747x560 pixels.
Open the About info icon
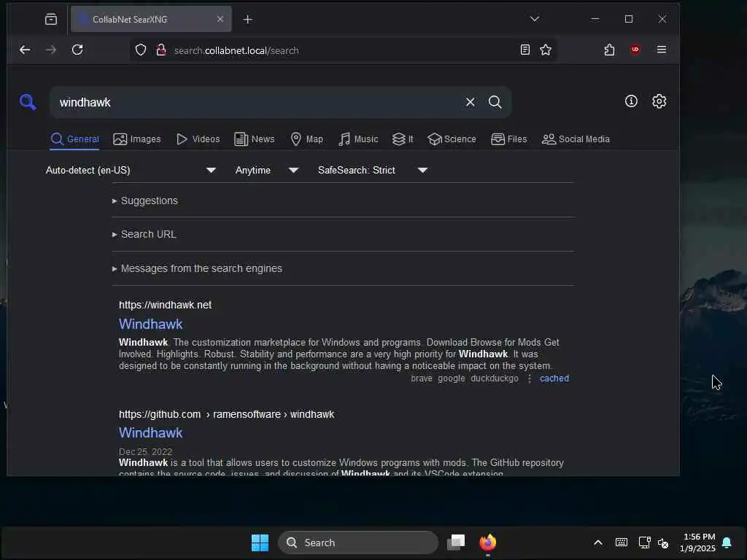tap(631, 101)
